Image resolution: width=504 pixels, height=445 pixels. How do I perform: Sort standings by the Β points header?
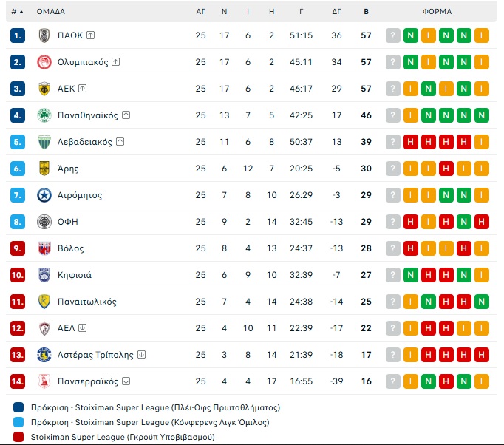(366, 12)
